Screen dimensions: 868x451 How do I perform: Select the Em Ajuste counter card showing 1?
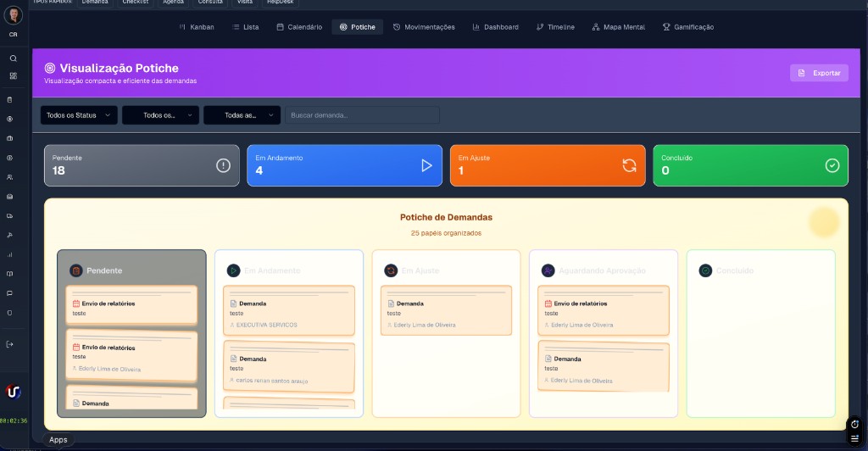coord(548,165)
